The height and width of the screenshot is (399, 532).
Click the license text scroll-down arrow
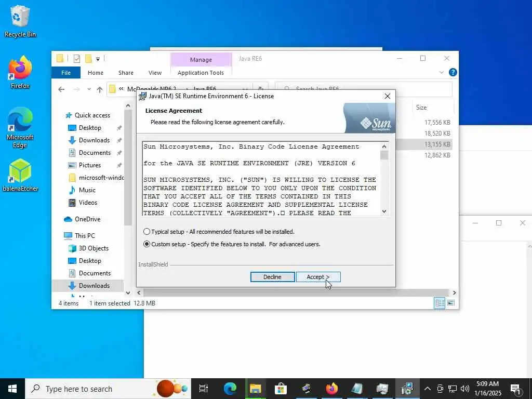[384, 211]
